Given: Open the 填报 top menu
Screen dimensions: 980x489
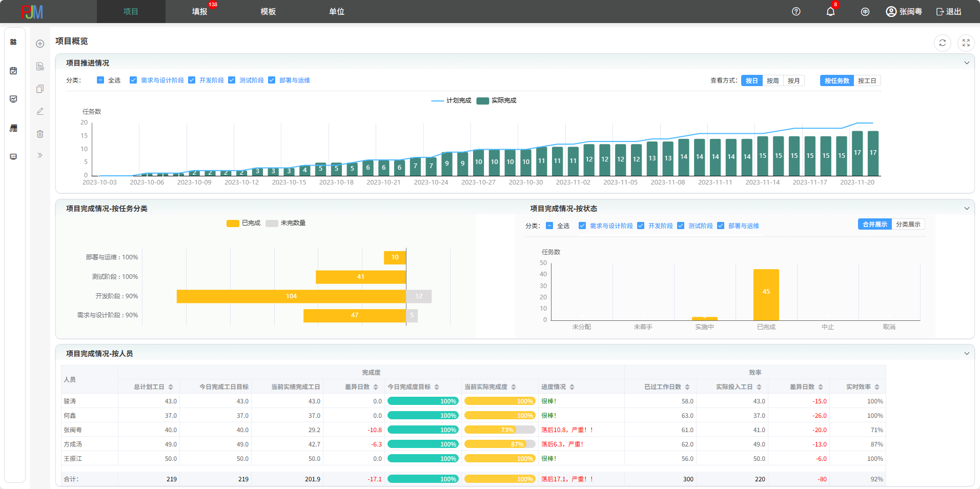Looking at the screenshot, I should (199, 12).
